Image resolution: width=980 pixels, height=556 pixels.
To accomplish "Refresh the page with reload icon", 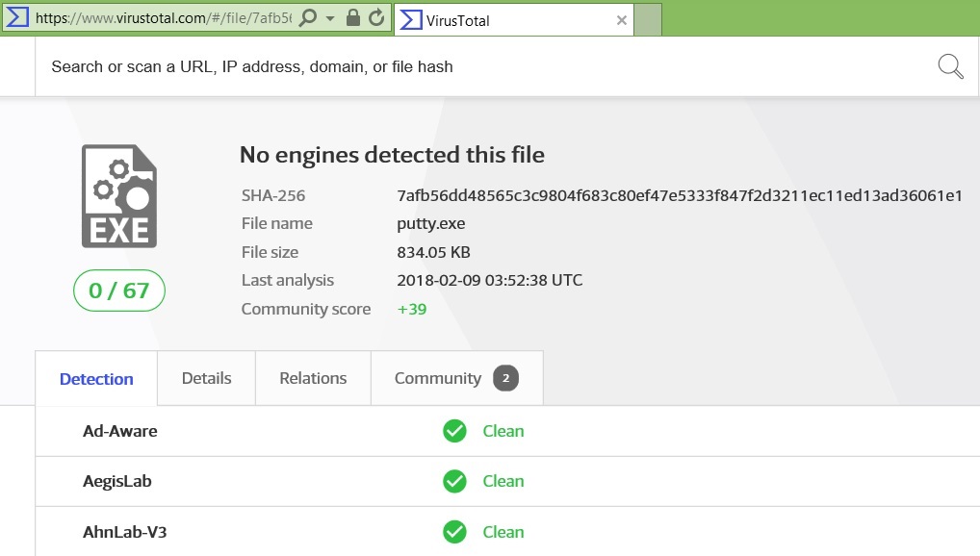I will (x=376, y=17).
